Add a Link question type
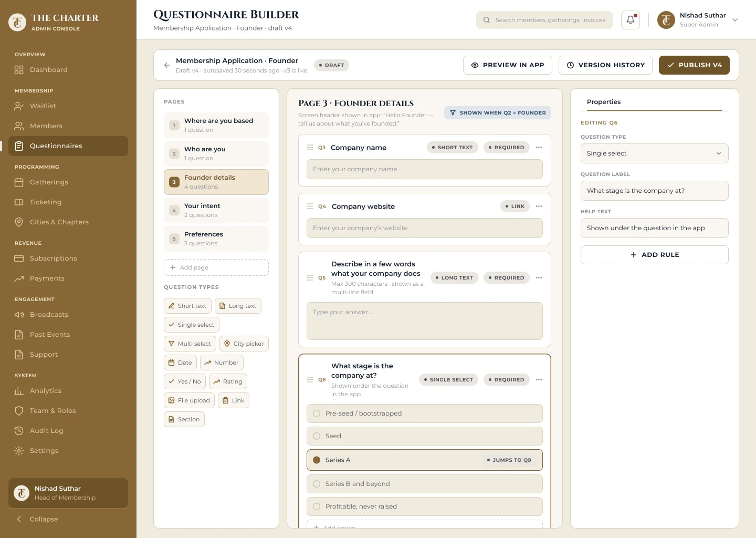756x538 pixels. [234, 400]
